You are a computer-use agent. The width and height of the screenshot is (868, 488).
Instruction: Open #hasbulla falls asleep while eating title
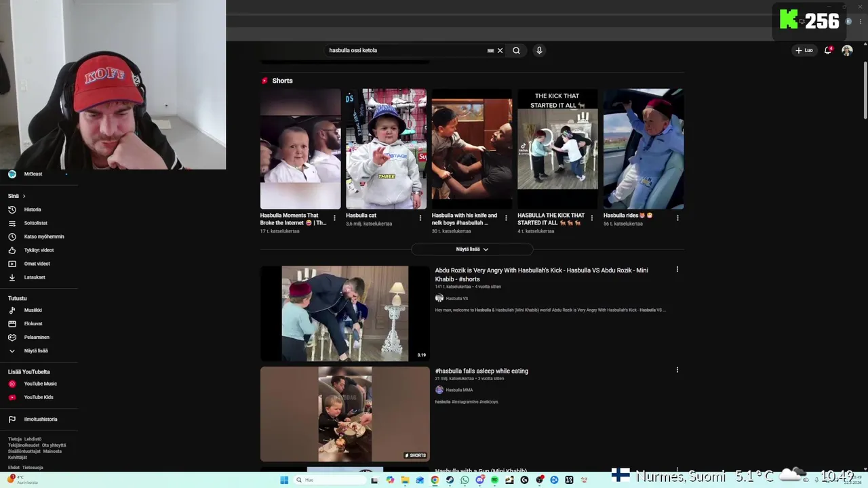tap(481, 371)
